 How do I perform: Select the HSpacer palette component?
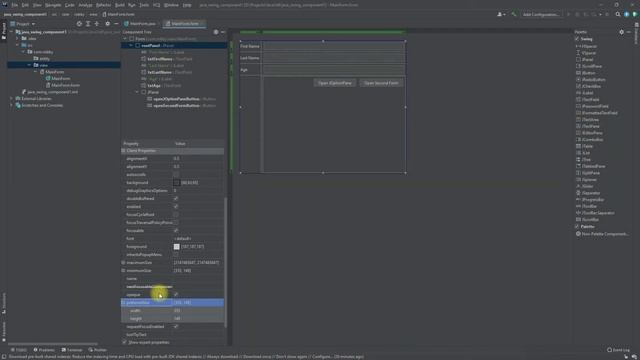[x=586, y=46]
